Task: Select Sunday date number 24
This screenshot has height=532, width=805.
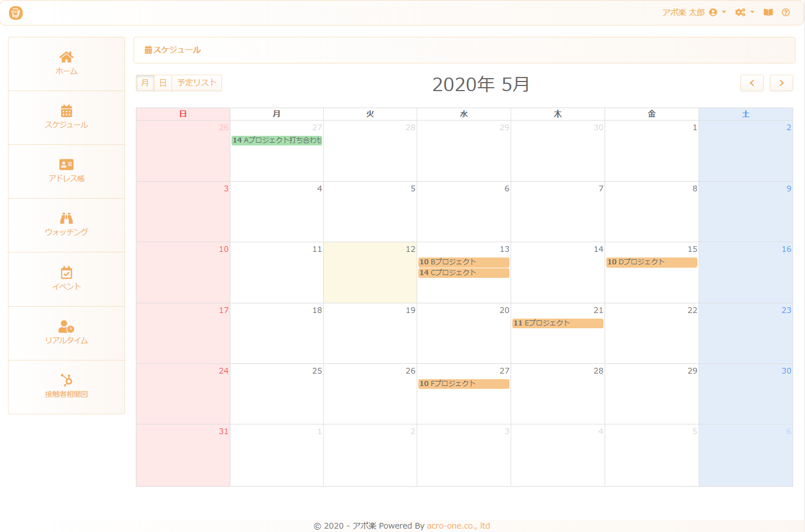Action: (224, 371)
